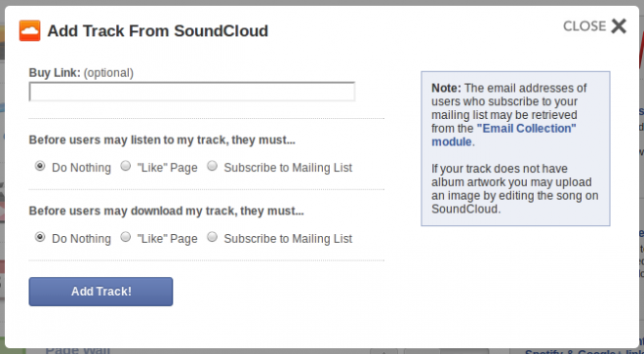The height and width of the screenshot is (354, 644).
Task: Click the Spotify & Google+ link behind dialog
Action: coord(582,351)
